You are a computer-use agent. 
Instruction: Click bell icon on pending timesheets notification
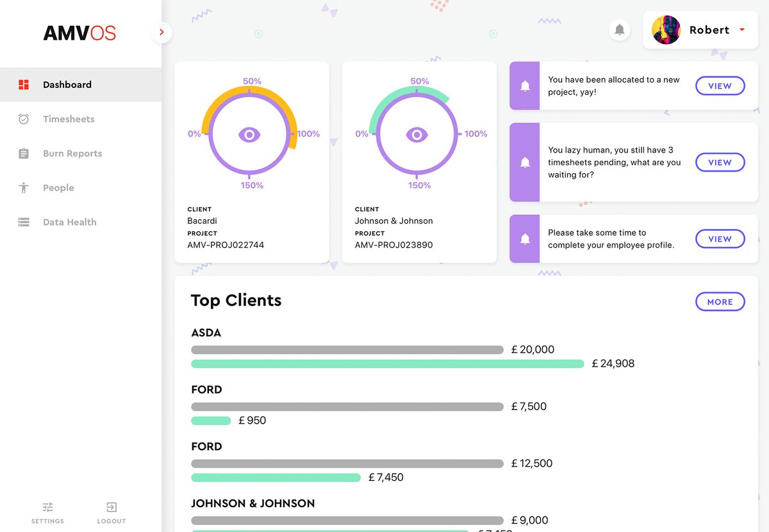[525, 162]
